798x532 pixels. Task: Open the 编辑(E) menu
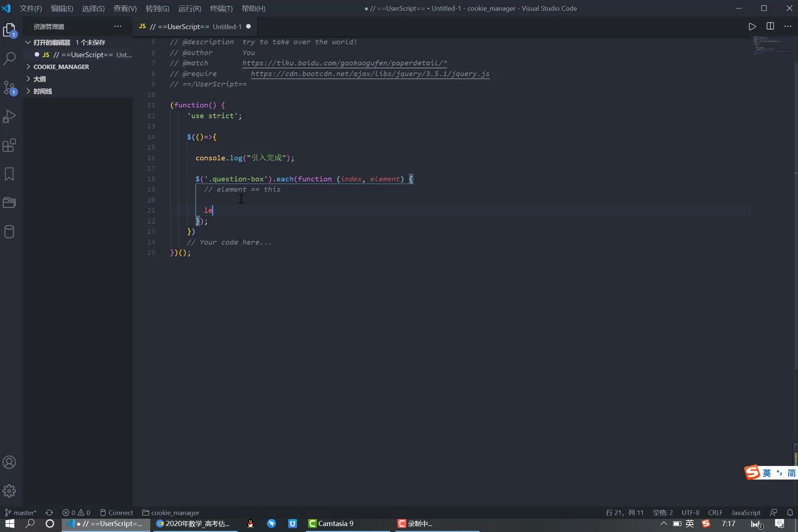62,8
